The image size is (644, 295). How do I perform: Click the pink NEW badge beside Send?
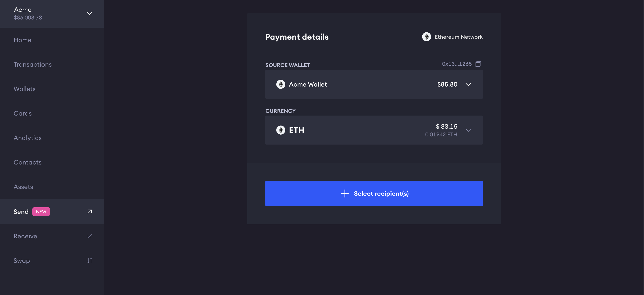coord(41,212)
